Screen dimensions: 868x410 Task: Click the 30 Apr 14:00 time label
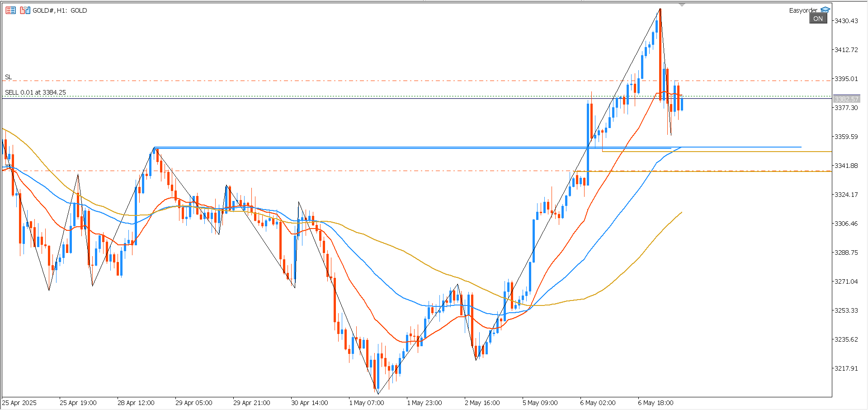310,403
